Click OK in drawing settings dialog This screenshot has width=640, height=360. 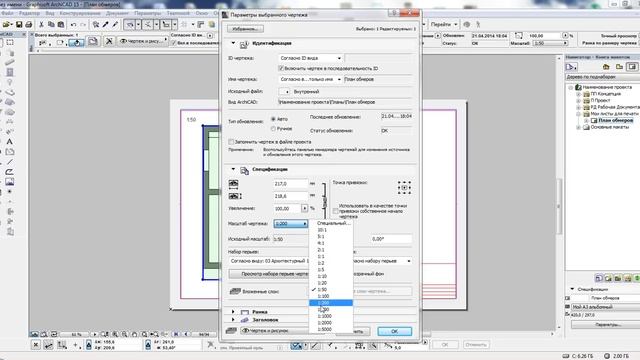tap(394, 331)
